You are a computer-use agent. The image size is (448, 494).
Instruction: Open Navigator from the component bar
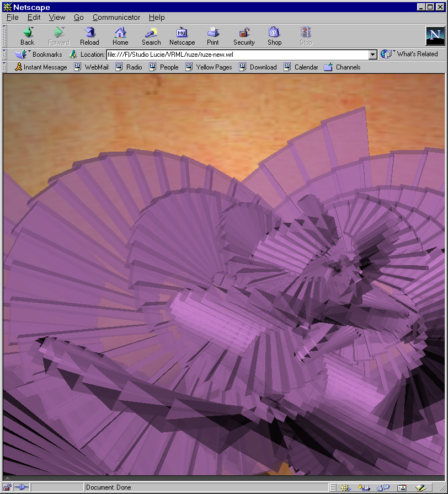(345, 488)
